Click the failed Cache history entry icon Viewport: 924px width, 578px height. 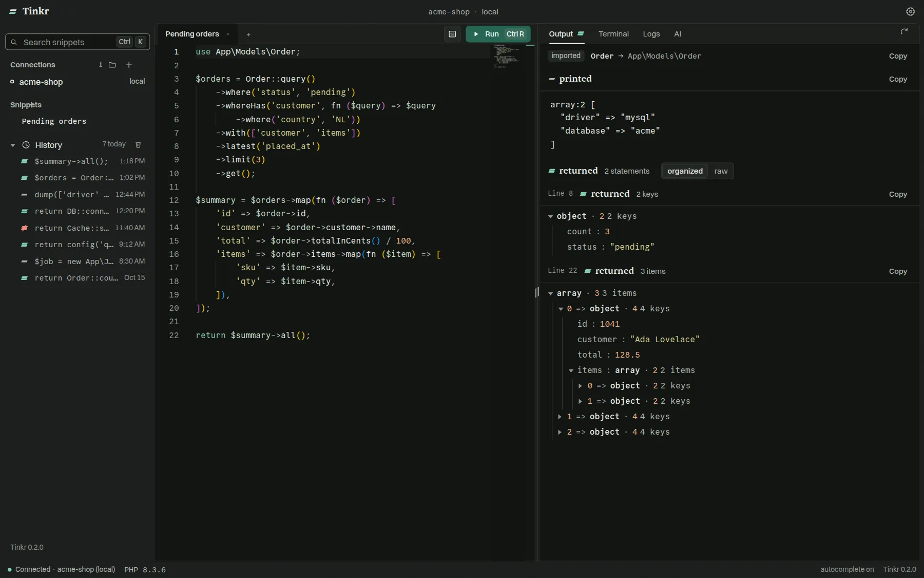click(24, 228)
